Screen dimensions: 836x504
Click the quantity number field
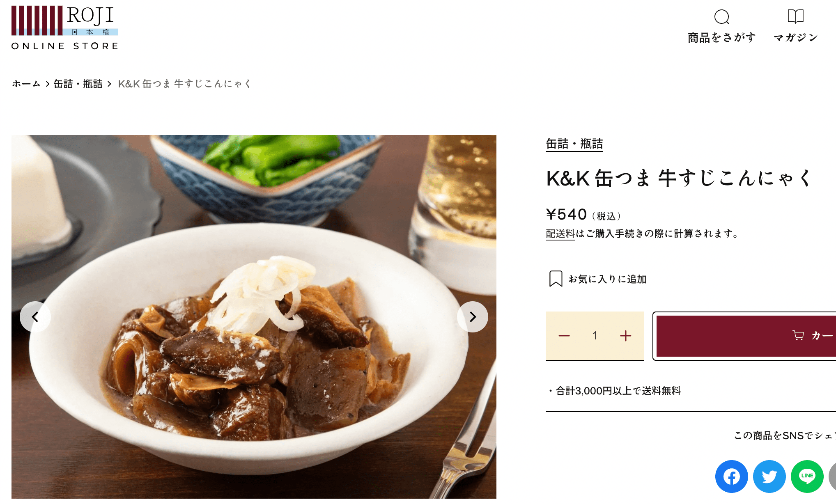(595, 336)
